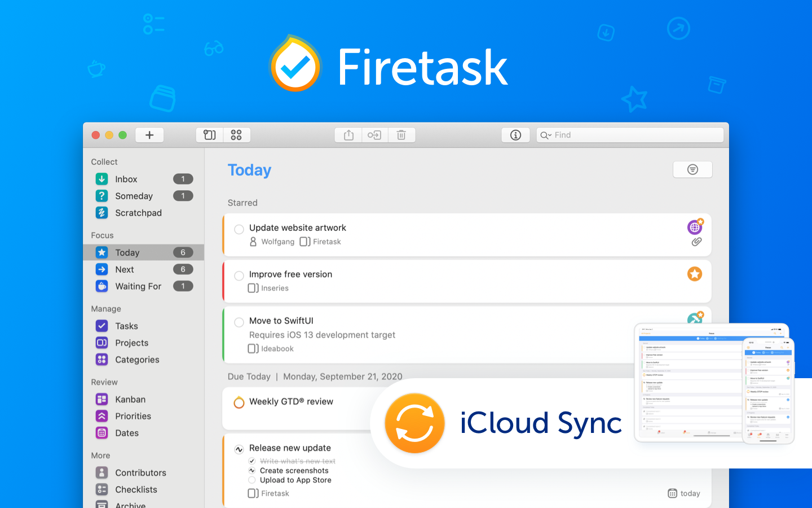812x508 pixels.
Task: Click the iPad and iPhone preview thumbnail
Action: (714, 384)
